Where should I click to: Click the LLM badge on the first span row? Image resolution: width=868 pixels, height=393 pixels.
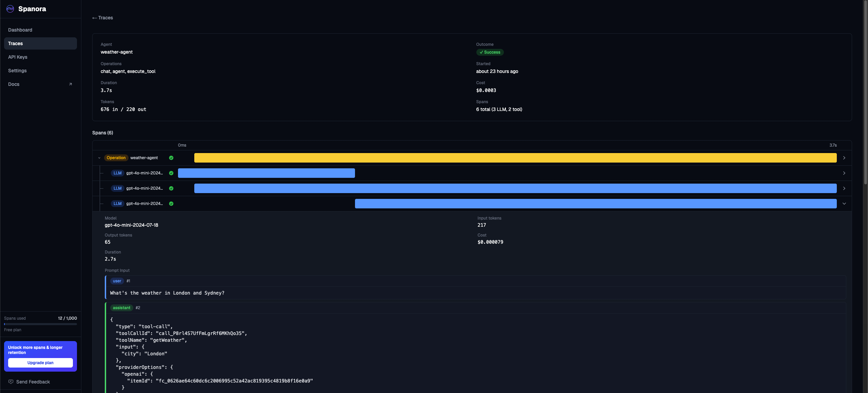(x=117, y=173)
